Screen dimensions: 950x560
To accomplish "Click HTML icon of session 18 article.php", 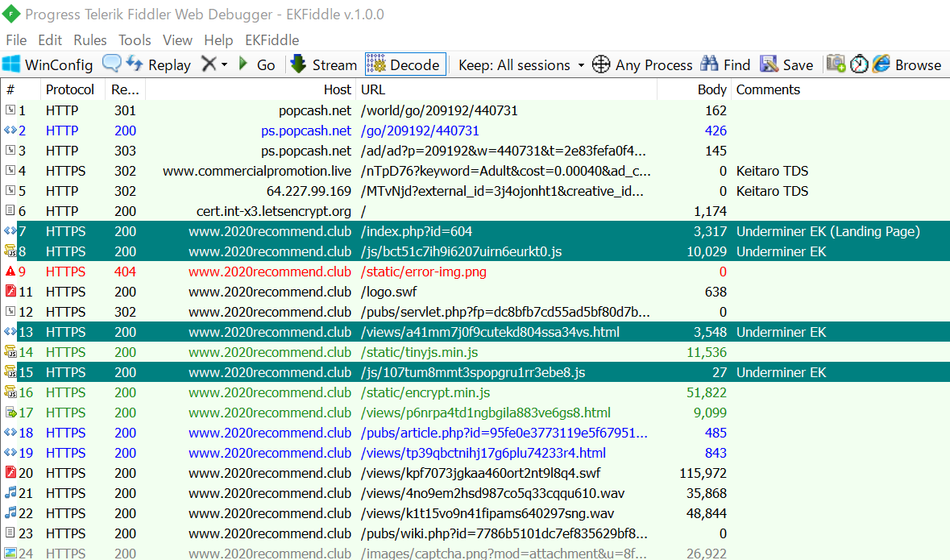I will tap(10, 432).
